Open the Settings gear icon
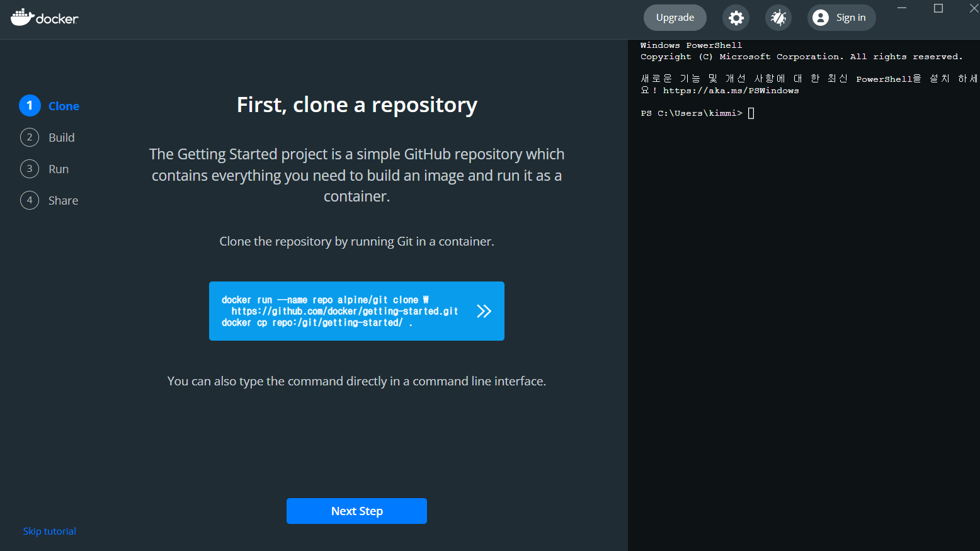This screenshot has height=551, width=980. point(736,18)
